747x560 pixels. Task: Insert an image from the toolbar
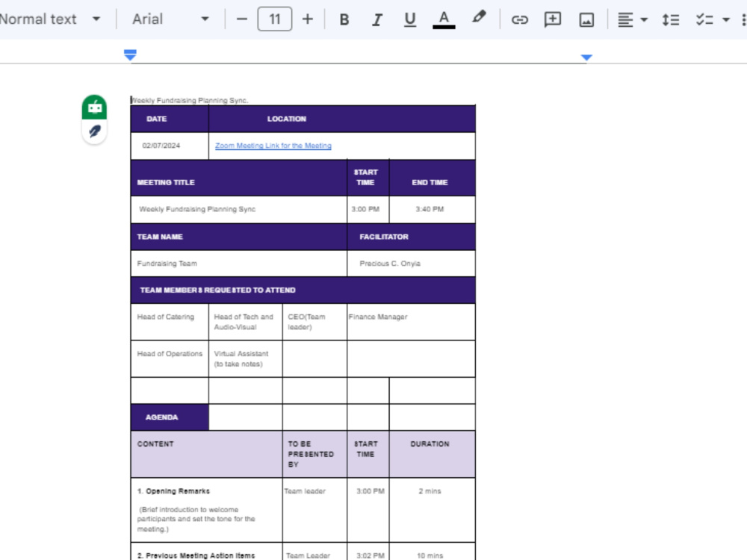(586, 19)
